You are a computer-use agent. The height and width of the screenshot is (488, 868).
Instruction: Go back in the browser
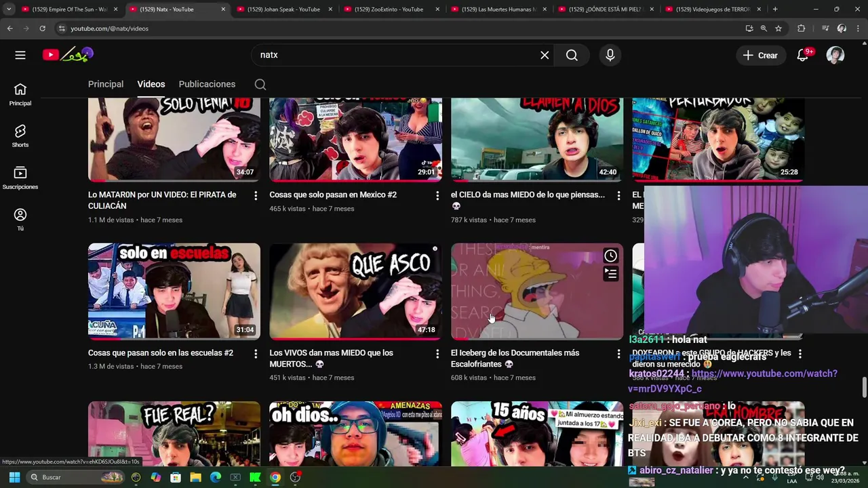(9, 28)
